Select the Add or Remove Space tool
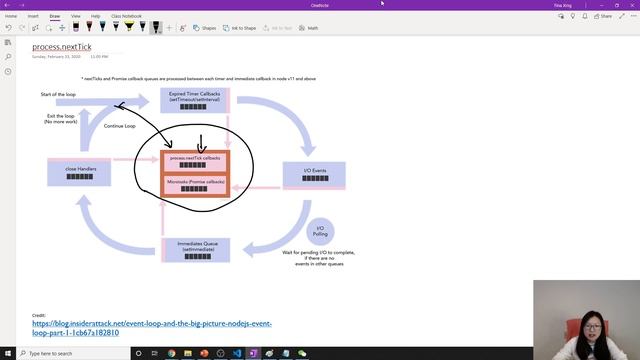This screenshot has height=360, width=640. click(x=62, y=28)
